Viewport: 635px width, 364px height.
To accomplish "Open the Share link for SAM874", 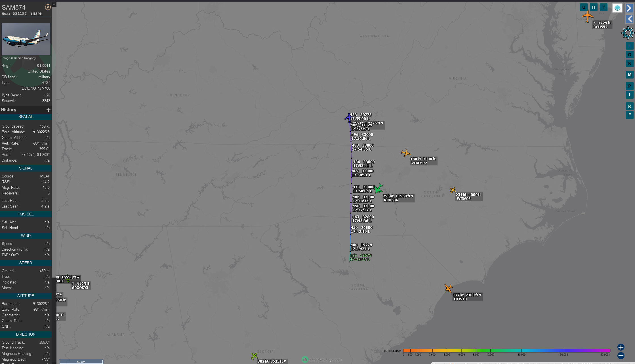I will click(x=36, y=13).
